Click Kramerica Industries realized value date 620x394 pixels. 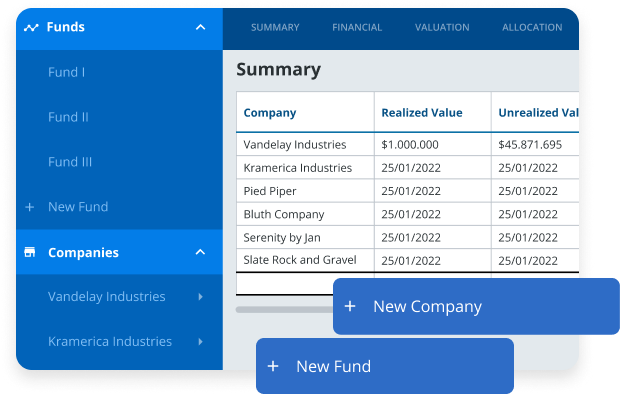tap(433, 168)
